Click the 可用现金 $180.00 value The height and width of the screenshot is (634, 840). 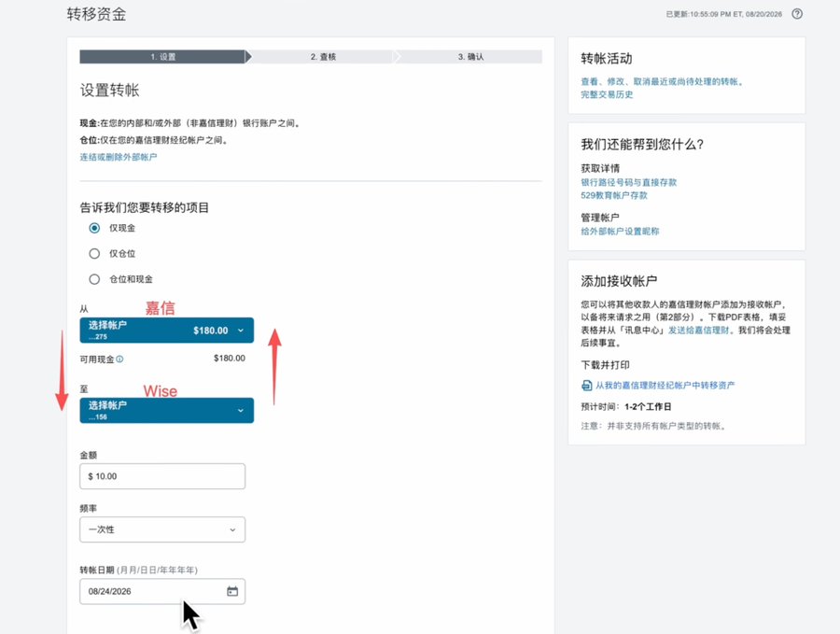pyautogui.click(x=230, y=358)
